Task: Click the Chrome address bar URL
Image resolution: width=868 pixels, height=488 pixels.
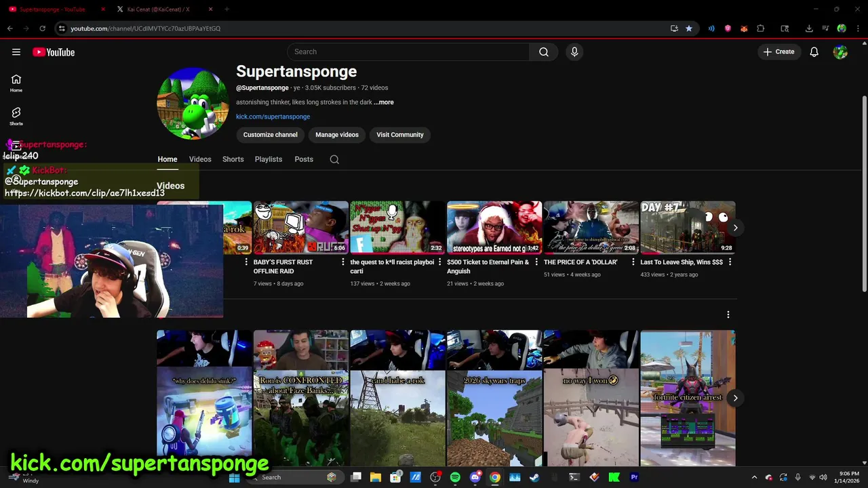Action: (146, 28)
